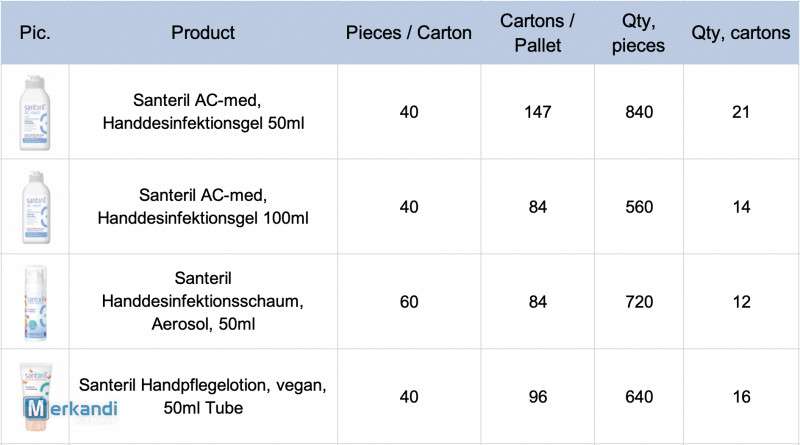800x445 pixels.
Task: Click Santeril AC-med Handdesinfektionsgel 50ml name
Action: pyautogui.click(x=203, y=111)
